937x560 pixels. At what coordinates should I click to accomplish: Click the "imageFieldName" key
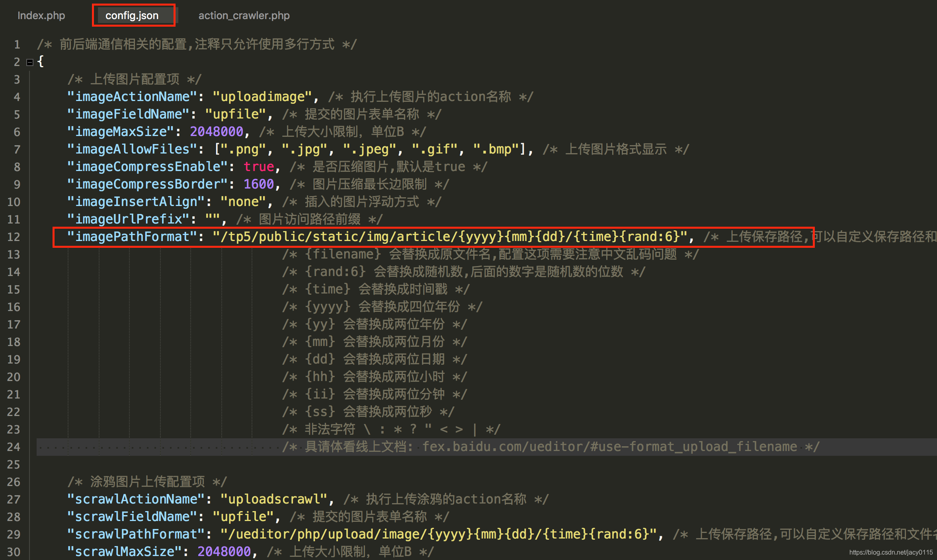[128, 114]
